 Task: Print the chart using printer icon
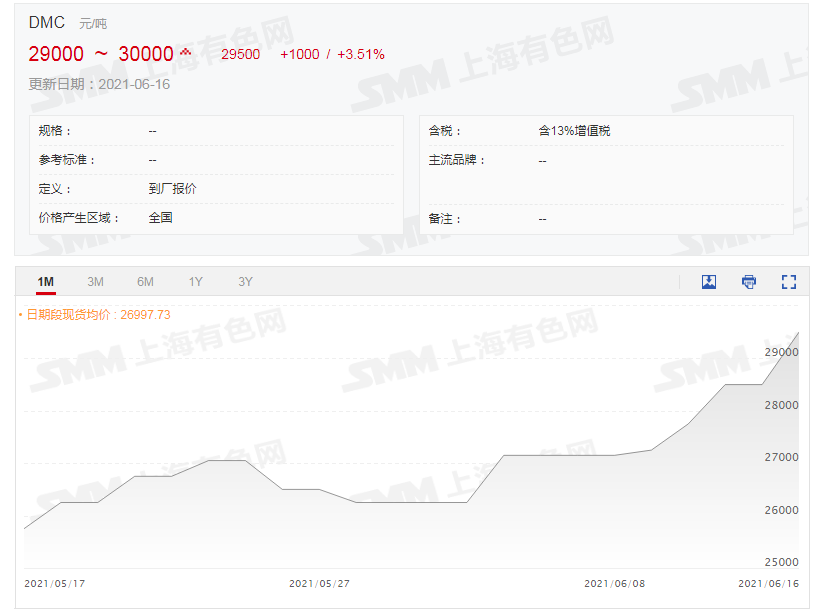[x=749, y=282]
